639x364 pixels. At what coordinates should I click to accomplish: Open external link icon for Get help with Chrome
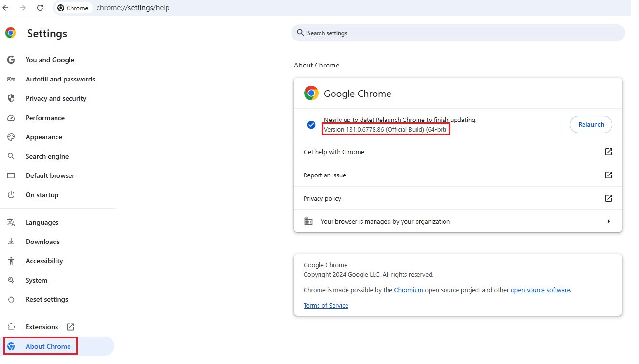608,152
